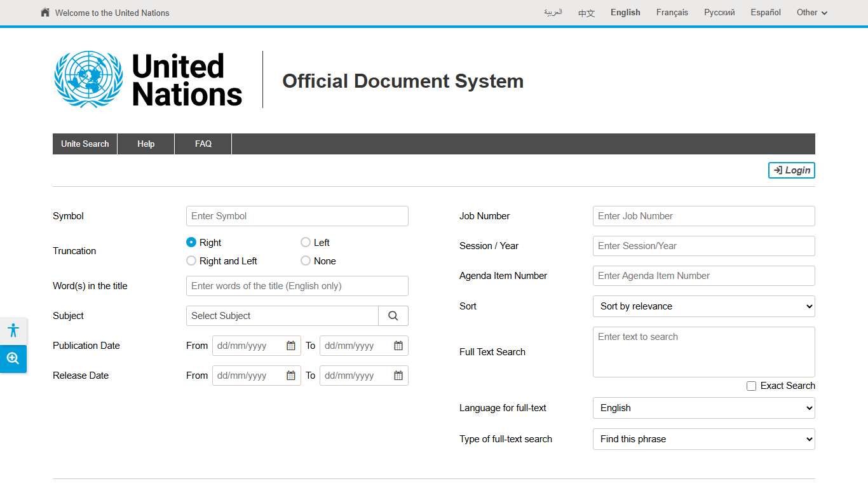Image resolution: width=868 pixels, height=488 pixels.
Task: Open the Release Date To calendar picker
Action: 398,375
